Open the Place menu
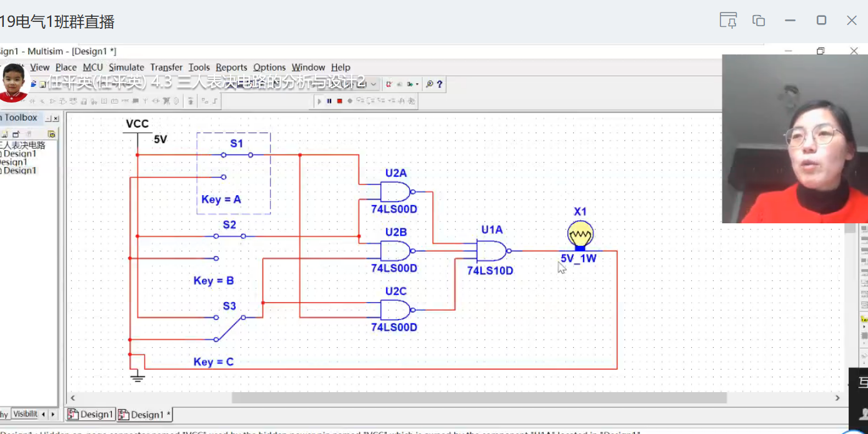 [66, 68]
